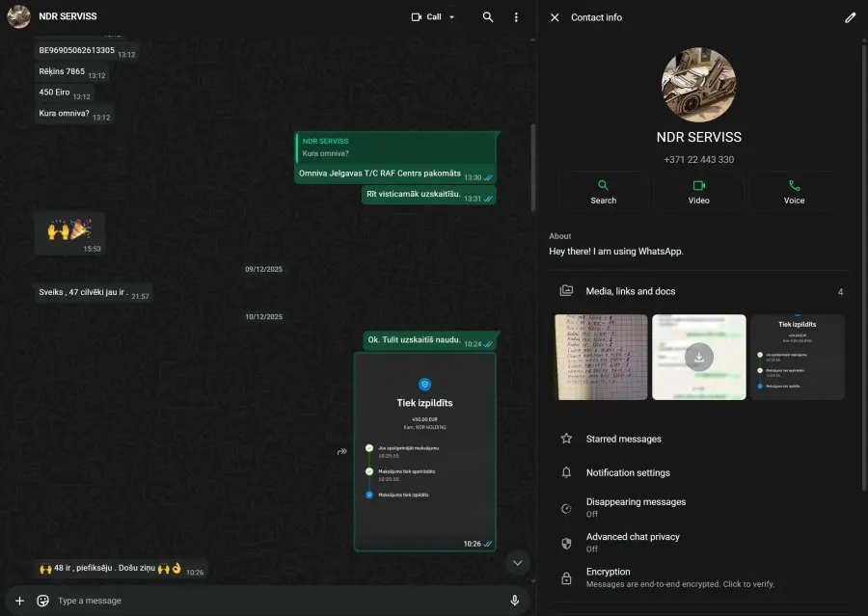Open the emoji and sticker picker

tap(42, 601)
